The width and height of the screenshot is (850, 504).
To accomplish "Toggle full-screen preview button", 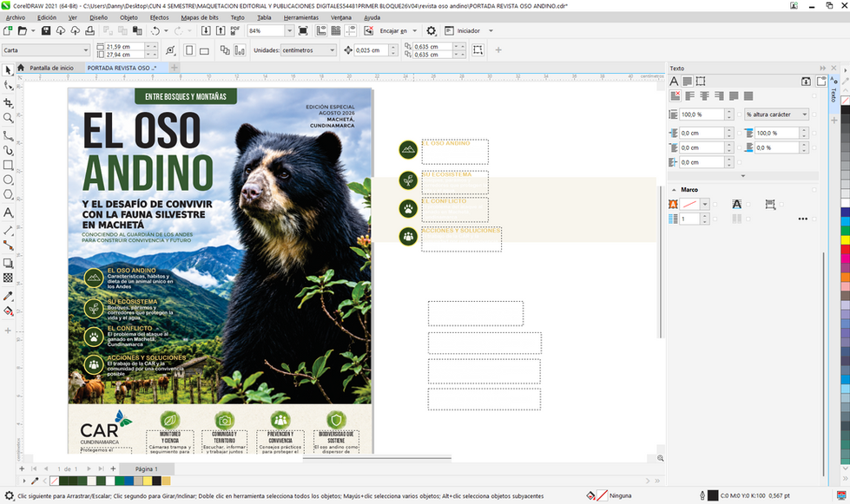I will coord(303,31).
